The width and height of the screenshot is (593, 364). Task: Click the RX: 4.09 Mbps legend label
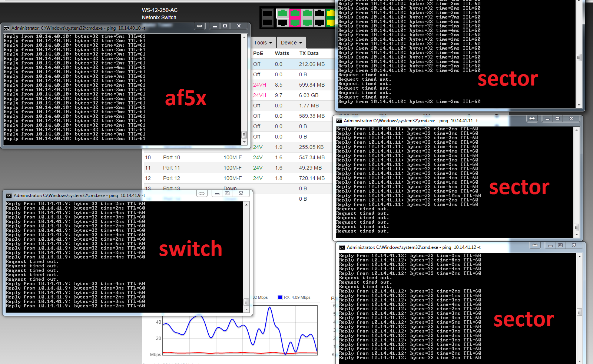(297, 297)
